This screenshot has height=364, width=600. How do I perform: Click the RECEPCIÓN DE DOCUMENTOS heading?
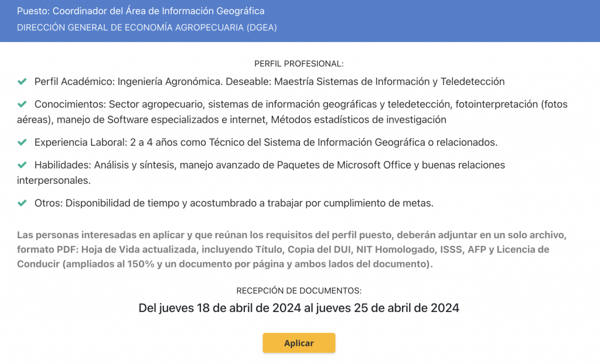pyautogui.click(x=299, y=291)
